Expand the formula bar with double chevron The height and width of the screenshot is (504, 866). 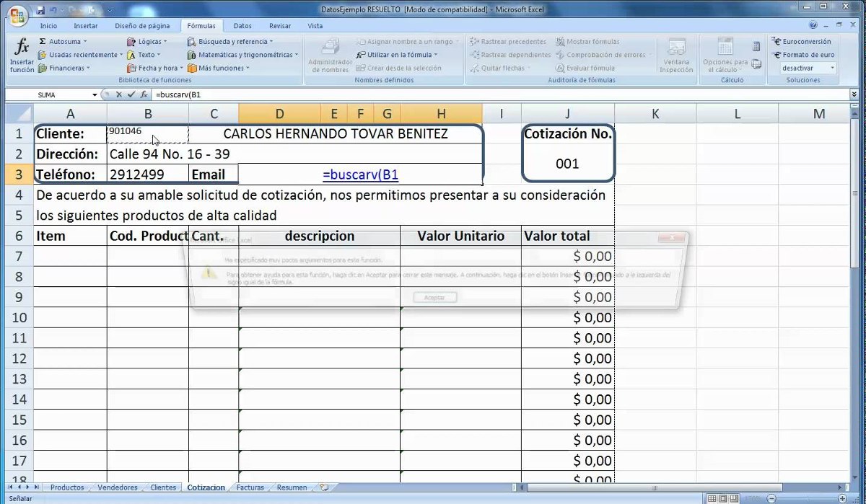click(x=854, y=94)
